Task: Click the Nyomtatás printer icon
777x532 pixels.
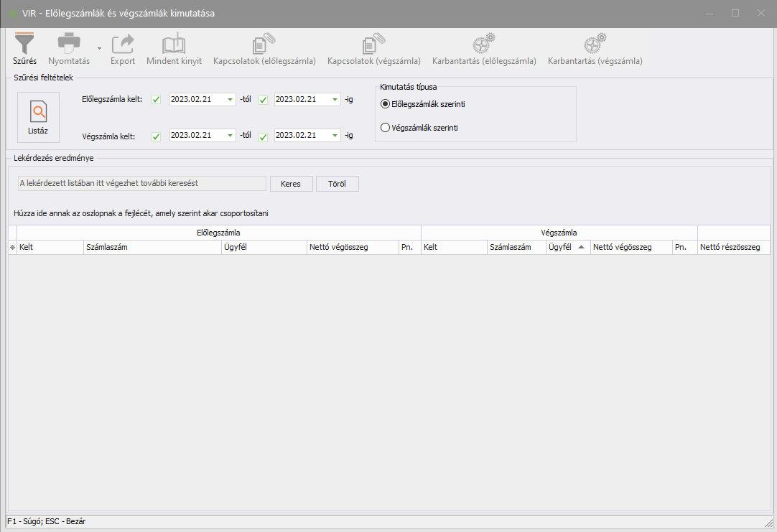Action: click(69, 44)
